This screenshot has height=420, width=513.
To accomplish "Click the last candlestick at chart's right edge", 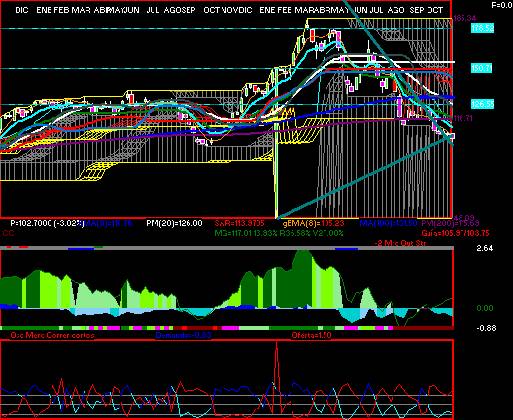I will [x=452, y=136].
